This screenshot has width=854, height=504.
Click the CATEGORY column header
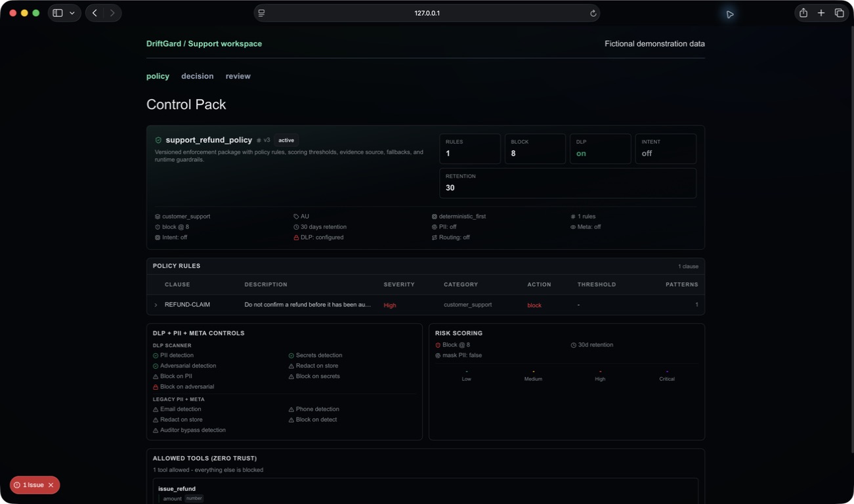point(461,285)
